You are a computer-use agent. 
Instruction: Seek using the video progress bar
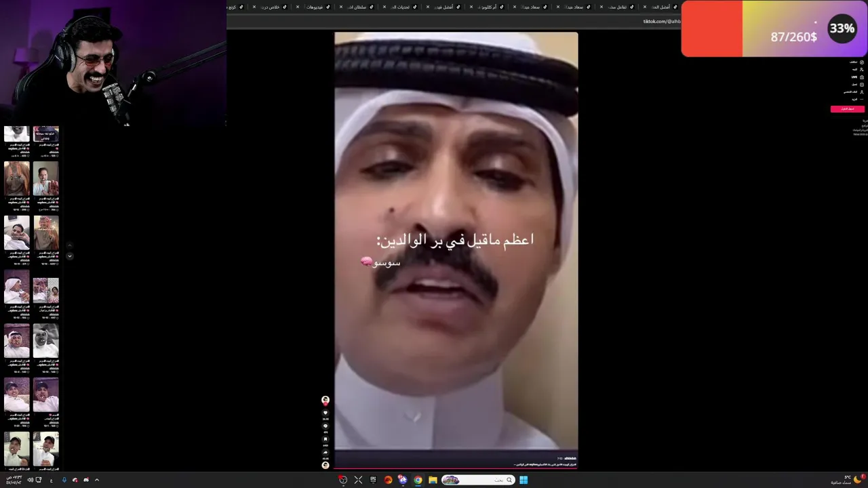(456, 468)
